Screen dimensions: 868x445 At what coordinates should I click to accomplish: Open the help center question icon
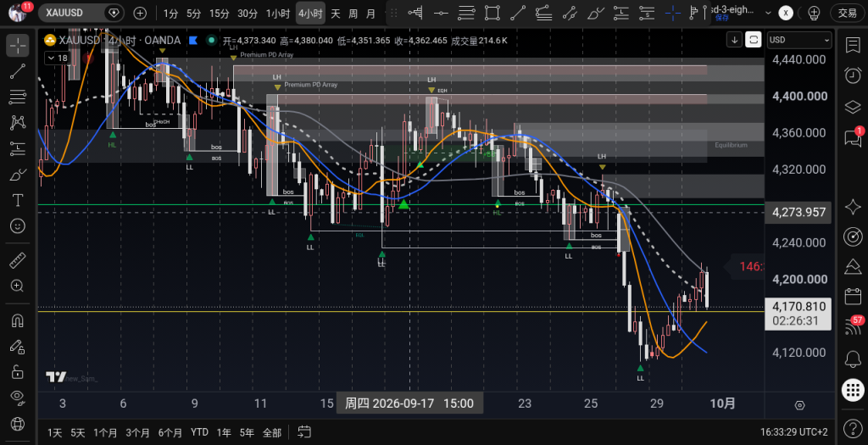(x=853, y=428)
